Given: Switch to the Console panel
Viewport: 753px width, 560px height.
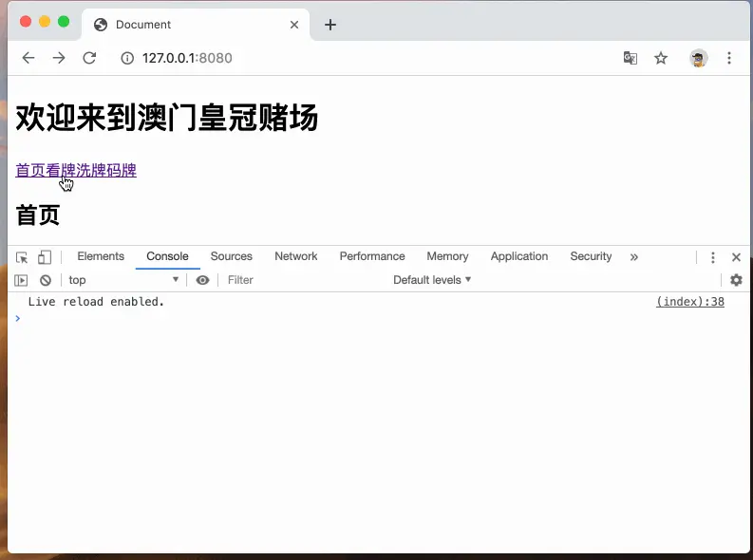Looking at the screenshot, I should click(x=168, y=256).
